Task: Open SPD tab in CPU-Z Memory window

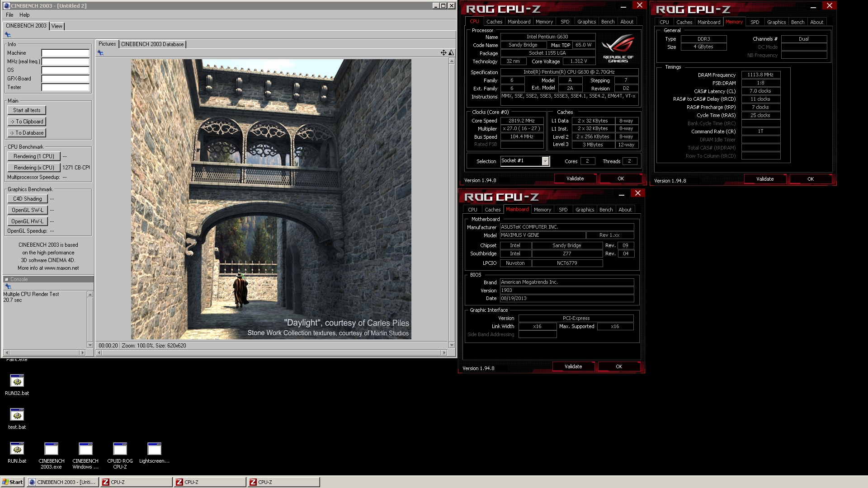Action: click(x=755, y=22)
